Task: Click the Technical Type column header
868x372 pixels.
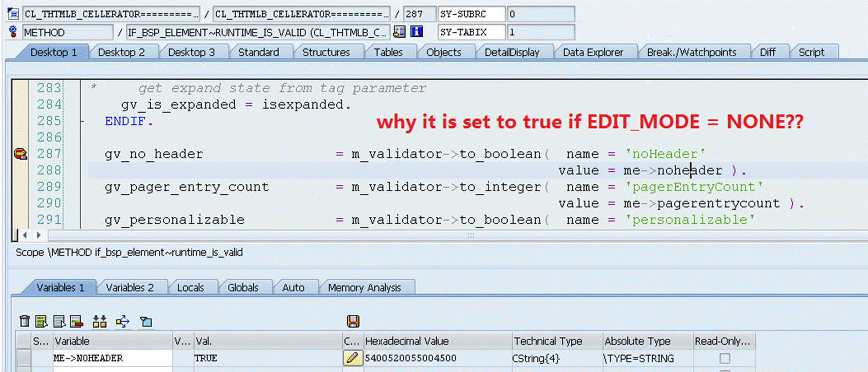Action: (557, 341)
